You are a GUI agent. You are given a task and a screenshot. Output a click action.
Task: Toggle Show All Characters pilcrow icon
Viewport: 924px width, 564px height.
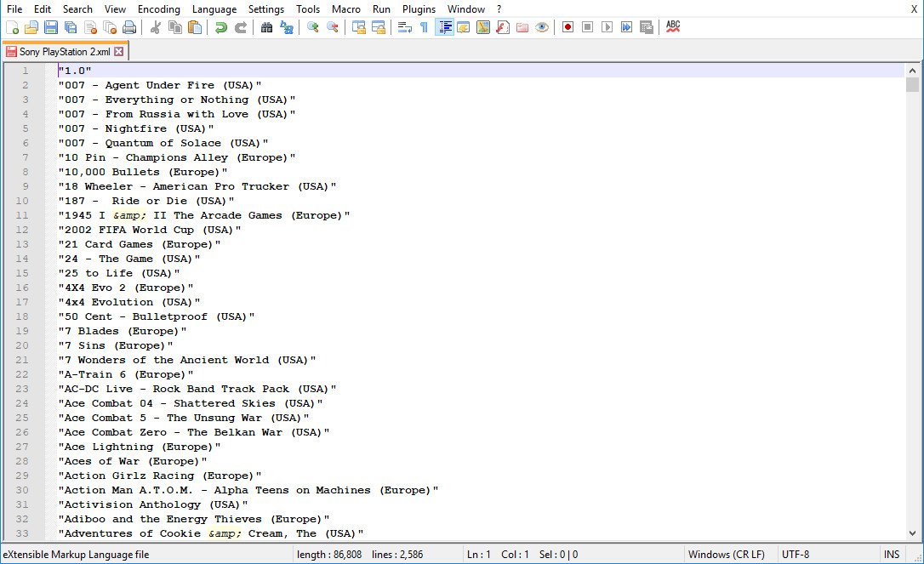pos(425,27)
